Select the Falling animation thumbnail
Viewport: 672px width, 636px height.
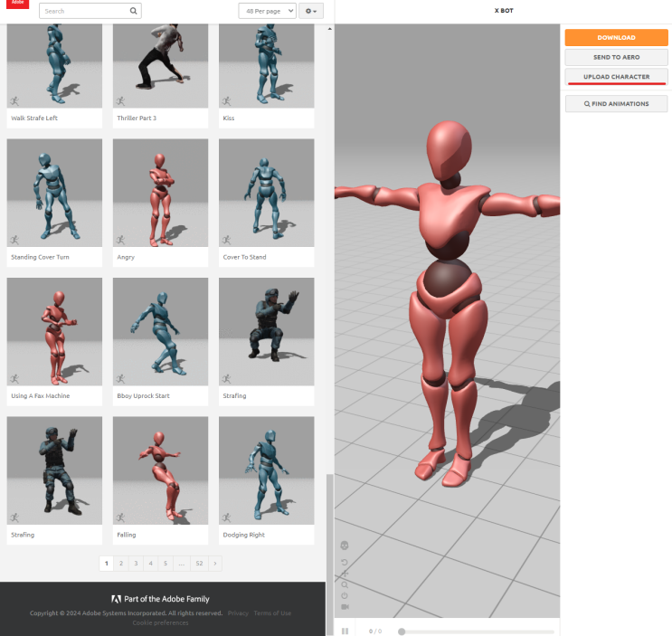(160, 470)
